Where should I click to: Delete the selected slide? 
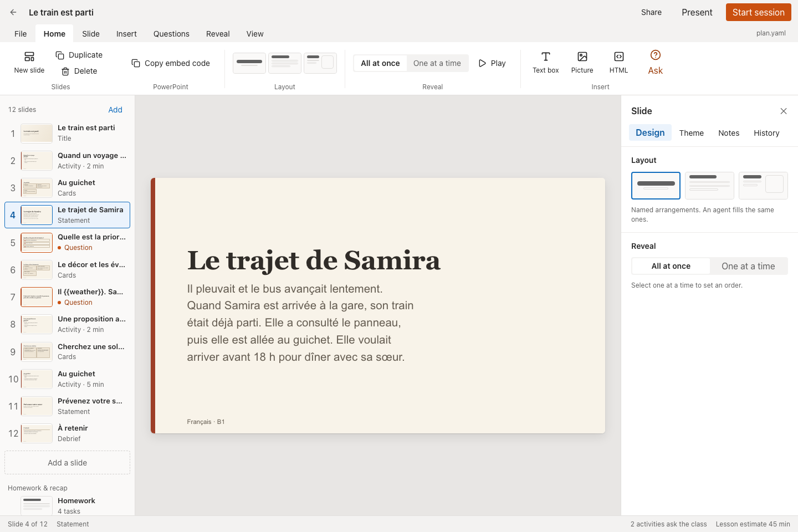click(x=79, y=71)
